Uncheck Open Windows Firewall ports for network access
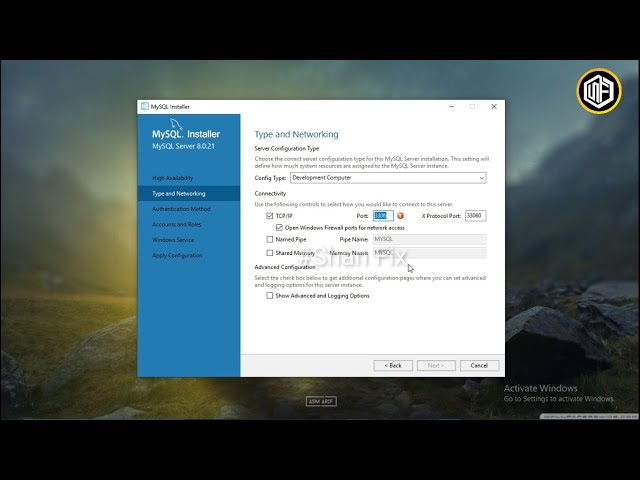Screen dimensions: 640x480 (x=279, y=227)
